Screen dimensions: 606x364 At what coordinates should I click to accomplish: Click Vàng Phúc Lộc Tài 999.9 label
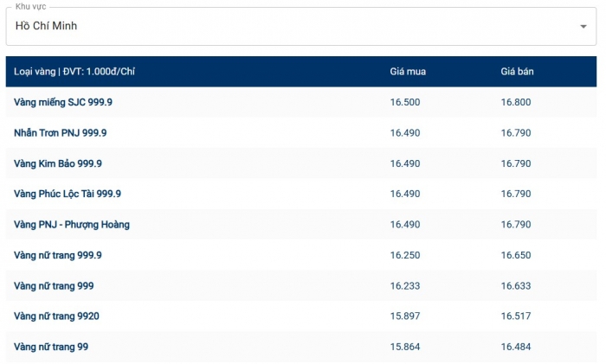click(68, 194)
